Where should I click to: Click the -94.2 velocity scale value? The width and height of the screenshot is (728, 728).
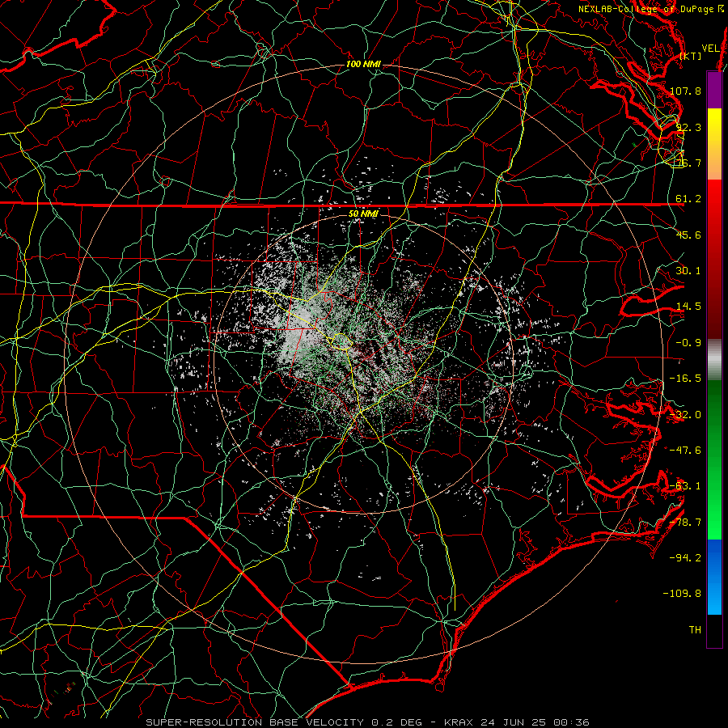[685, 558]
